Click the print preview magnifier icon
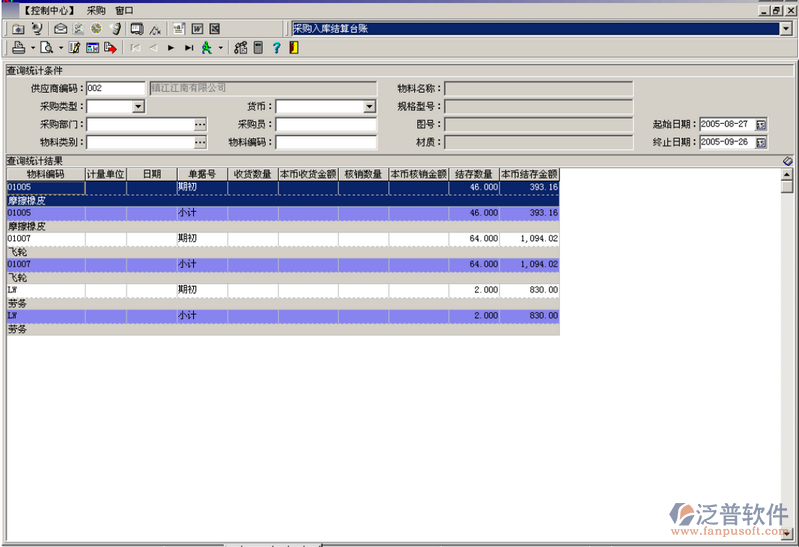 pyautogui.click(x=46, y=47)
